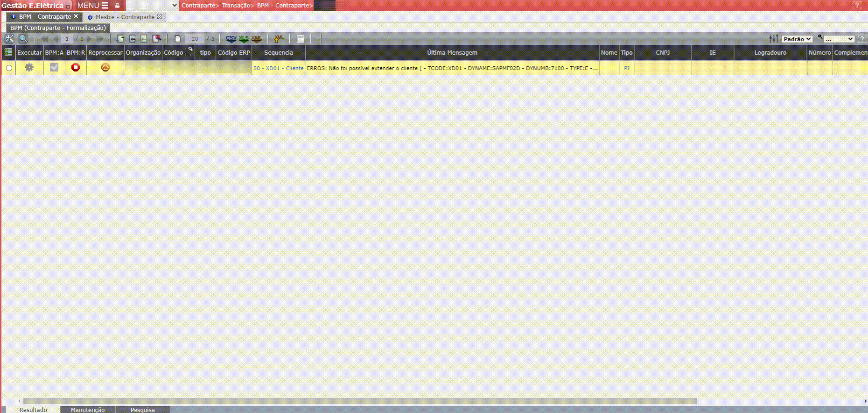868x413 pixels.
Task: Toggle the select-all rows icon in header
Action: pyautogui.click(x=8, y=52)
